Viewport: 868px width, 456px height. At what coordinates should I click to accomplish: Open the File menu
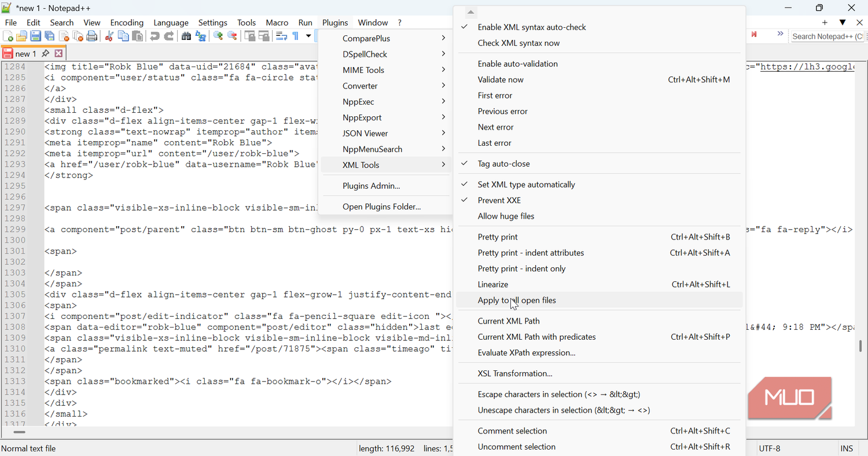point(10,23)
